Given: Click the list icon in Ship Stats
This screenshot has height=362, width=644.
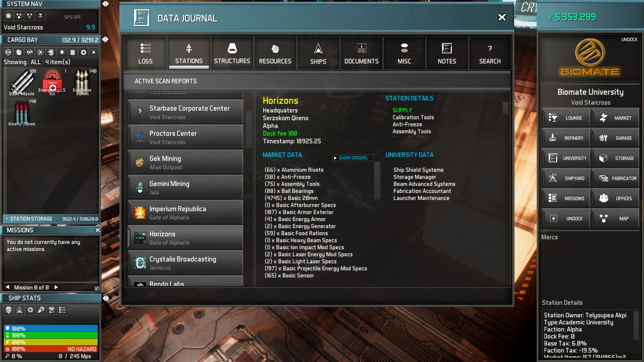Looking at the screenshot, I should pyautogui.click(x=62, y=310).
